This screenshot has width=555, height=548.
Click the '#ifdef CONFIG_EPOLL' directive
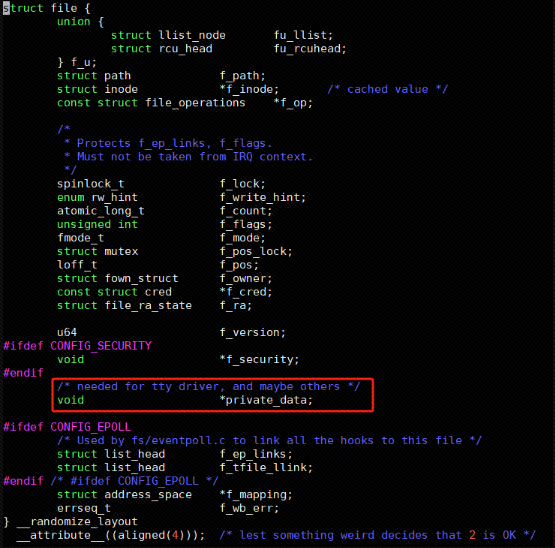[67, 427]
